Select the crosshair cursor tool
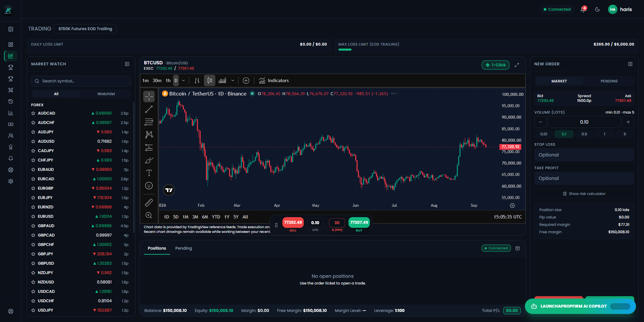The height and width of the screenshot is (322, 644). point(149,96)
